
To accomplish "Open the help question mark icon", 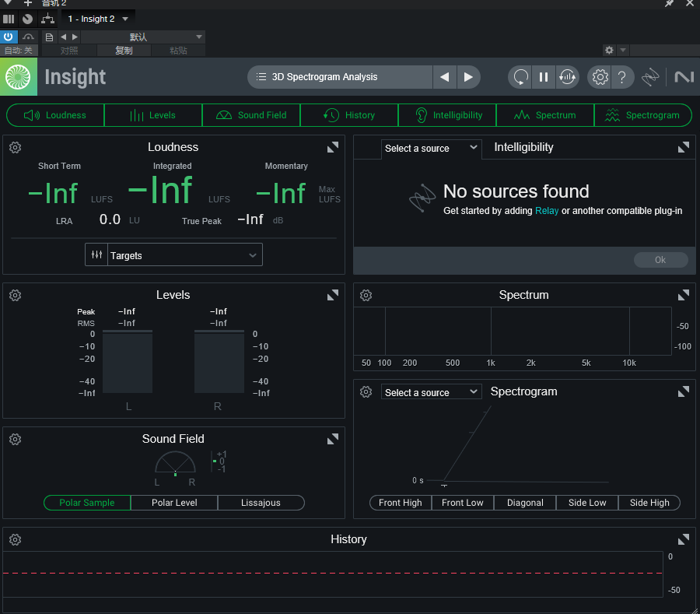I will tap(622, 77).
